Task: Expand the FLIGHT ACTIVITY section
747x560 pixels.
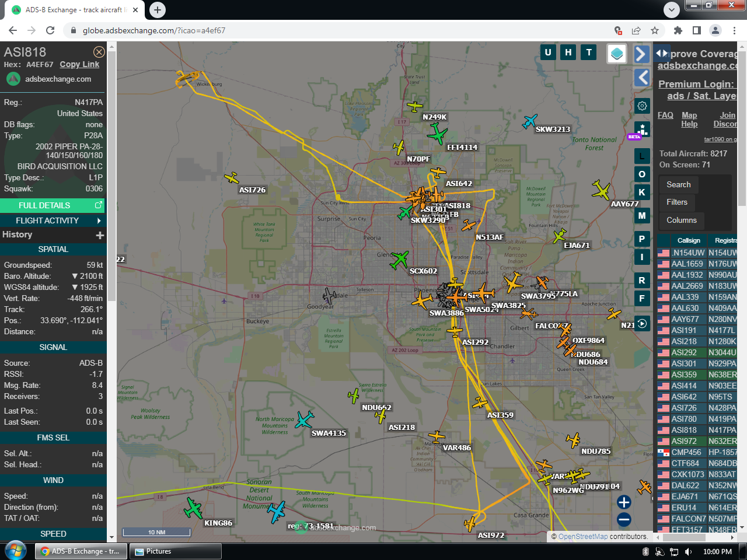Action: (53, 220)
